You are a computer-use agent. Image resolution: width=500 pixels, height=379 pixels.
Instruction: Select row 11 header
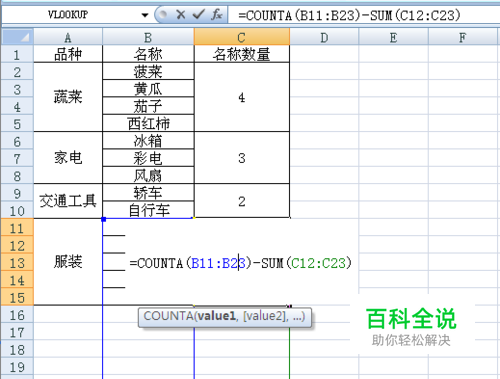tap(17, 228)
